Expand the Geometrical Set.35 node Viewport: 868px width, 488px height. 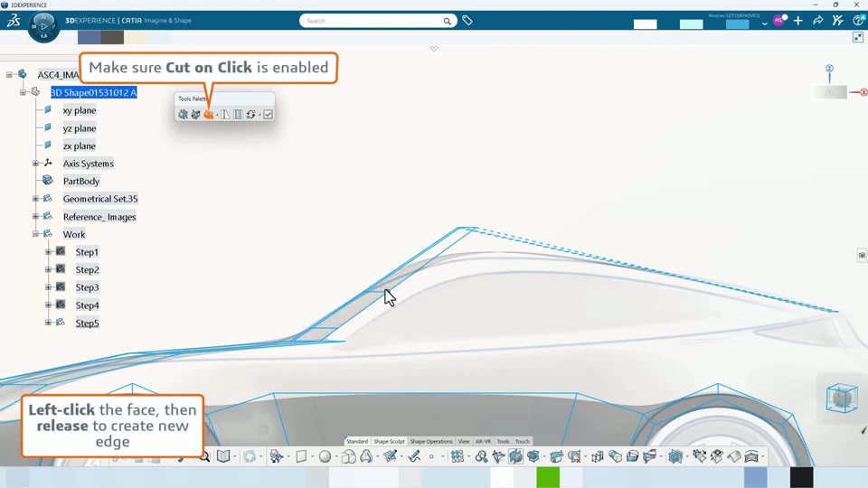[35, 199]
